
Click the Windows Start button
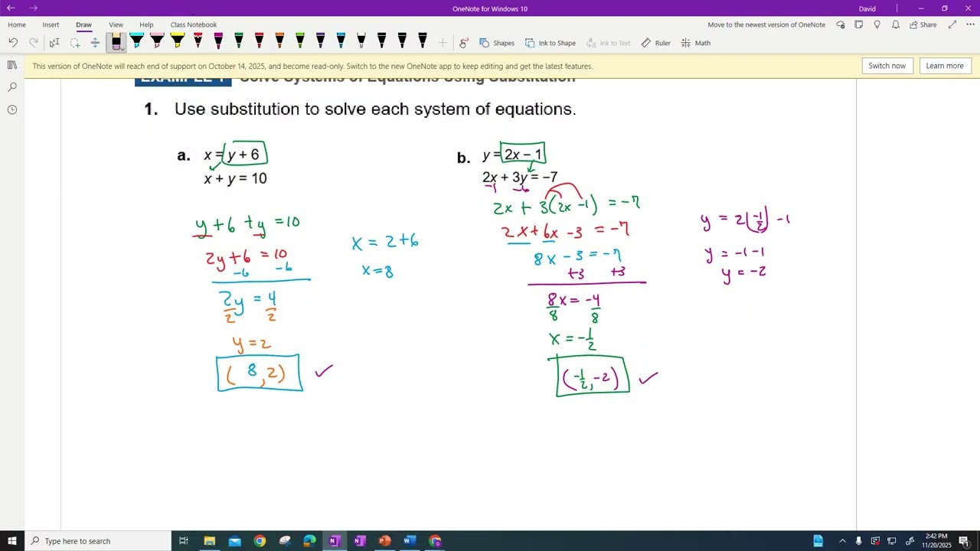coord(12,541)
